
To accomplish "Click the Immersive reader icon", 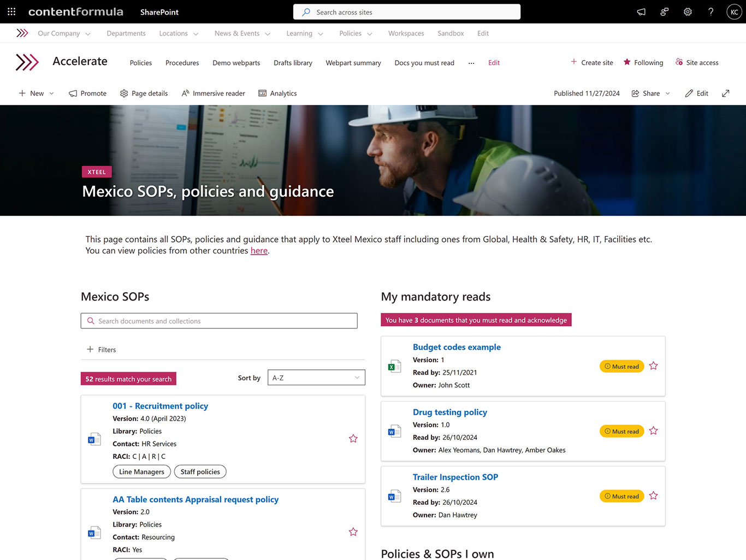I will (x=185, y=93).
